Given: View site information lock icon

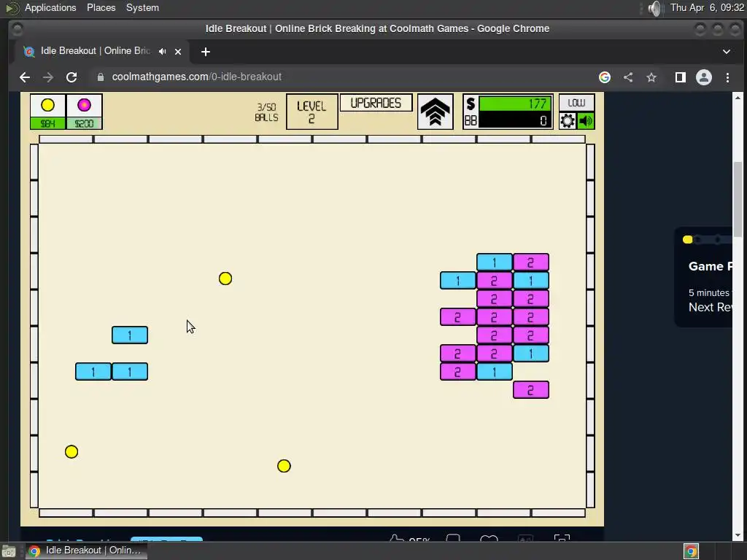Looking at the screenshot, I should (101, 77).
